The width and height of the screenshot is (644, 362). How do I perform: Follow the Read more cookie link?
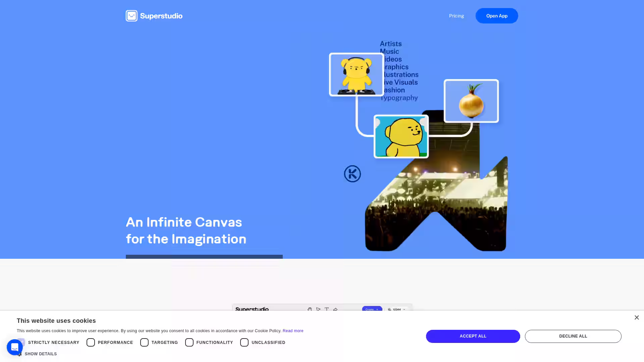(x=293, y=331)
